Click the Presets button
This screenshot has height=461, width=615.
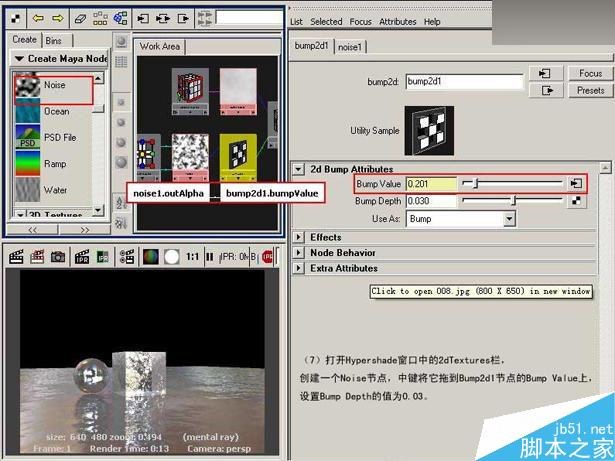click(x=590, y=91)
